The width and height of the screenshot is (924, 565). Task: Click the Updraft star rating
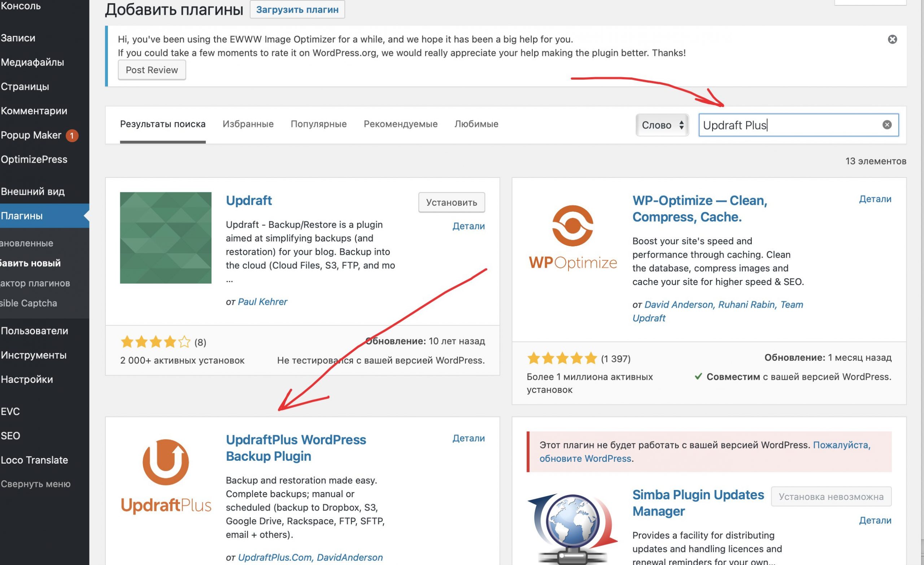pos(155,342)
